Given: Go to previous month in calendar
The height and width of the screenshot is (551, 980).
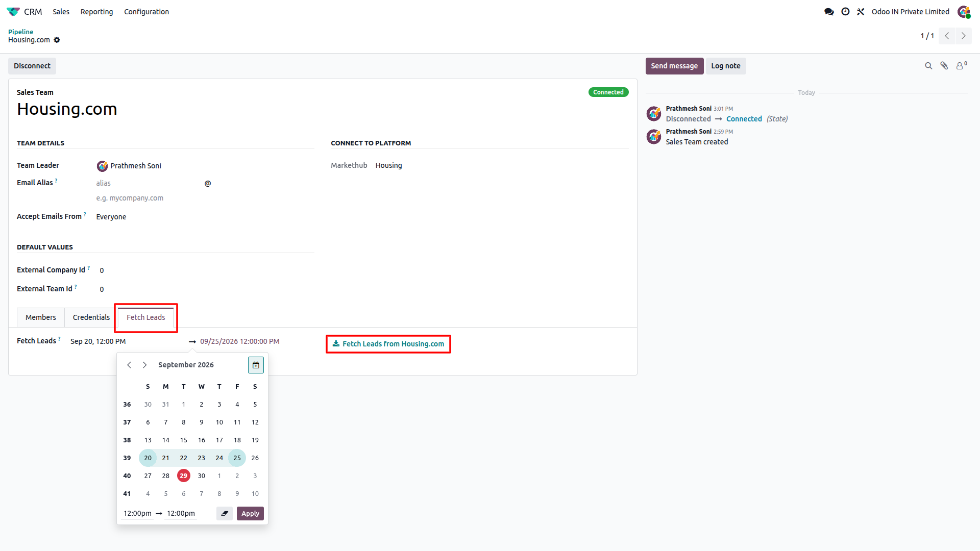Looking at the screenshot, I should pyautogui.click(x=129, y=365).
